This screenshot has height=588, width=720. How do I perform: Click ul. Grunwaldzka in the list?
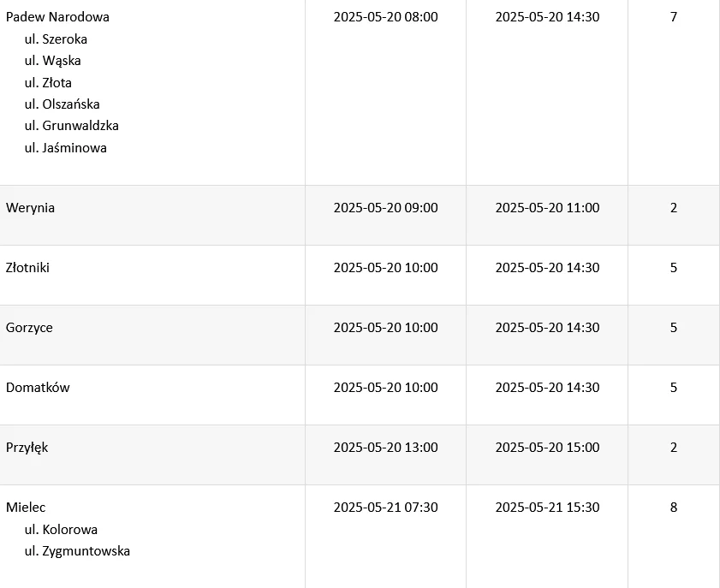(72, 126)
